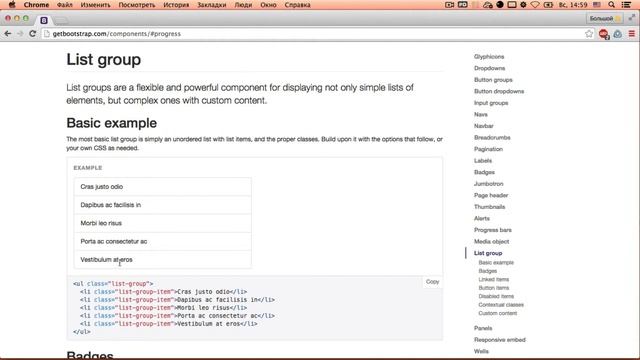640x360 pixels.
Task: Open the Chrome app menu
Action: pyautogui.click(x=36, y=5)
